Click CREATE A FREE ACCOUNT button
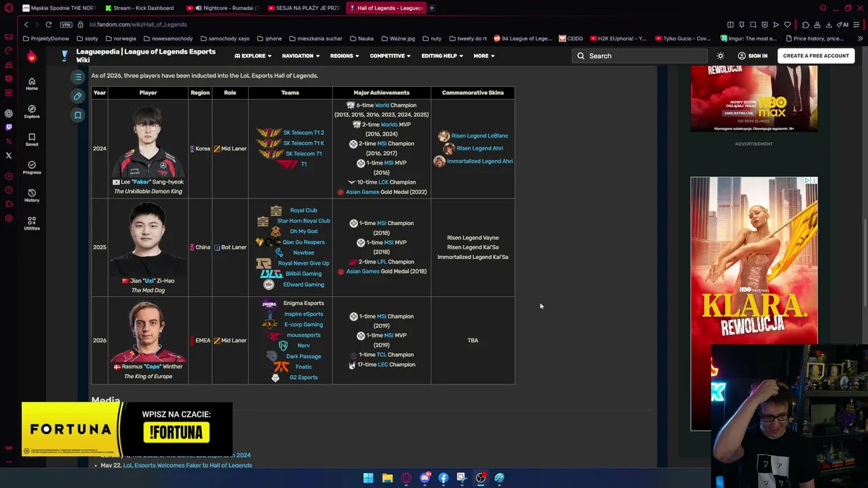 coord(816,56)
